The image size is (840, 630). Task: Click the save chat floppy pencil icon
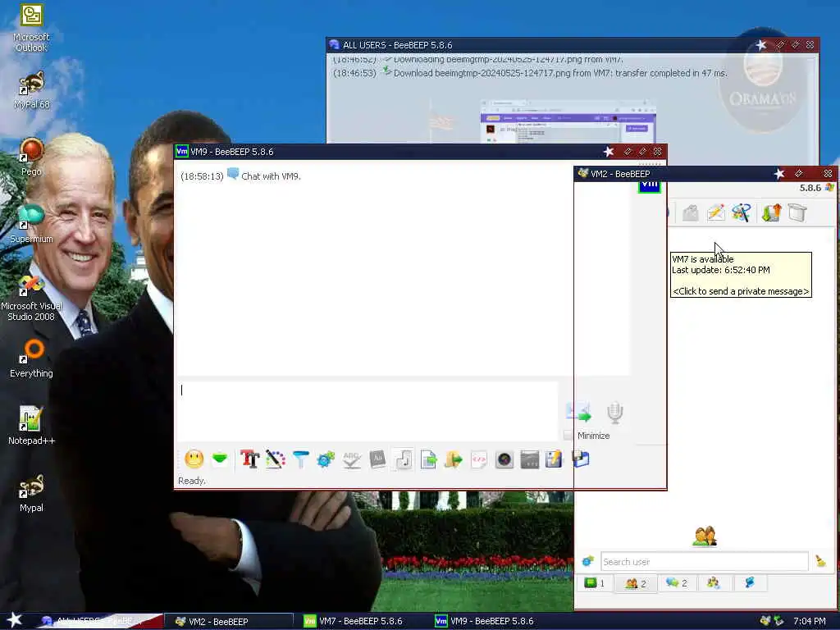pyautogui.click(x=554, y=459)
